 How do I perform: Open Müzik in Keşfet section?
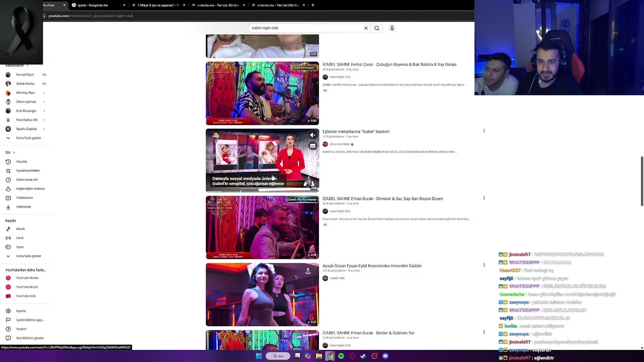click(x=20, y=229)
